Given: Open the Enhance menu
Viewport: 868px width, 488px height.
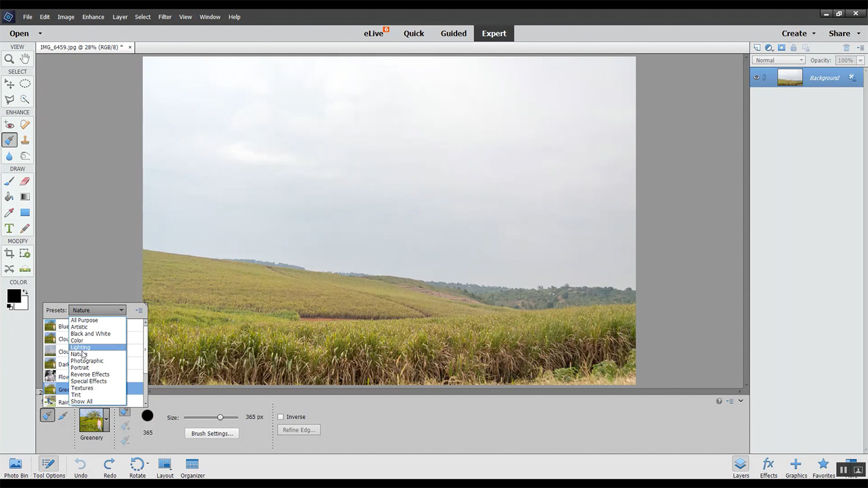Looking at the screenshot, I should [x=93, y=17].
